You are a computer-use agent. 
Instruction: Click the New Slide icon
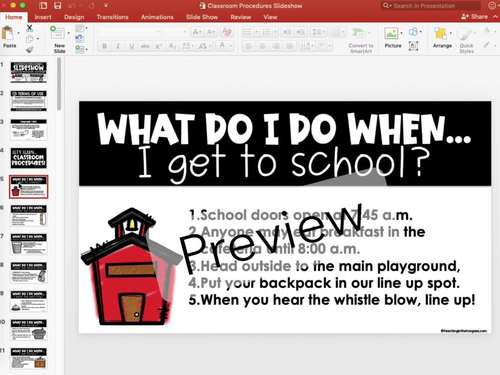(x=57, y=33)
